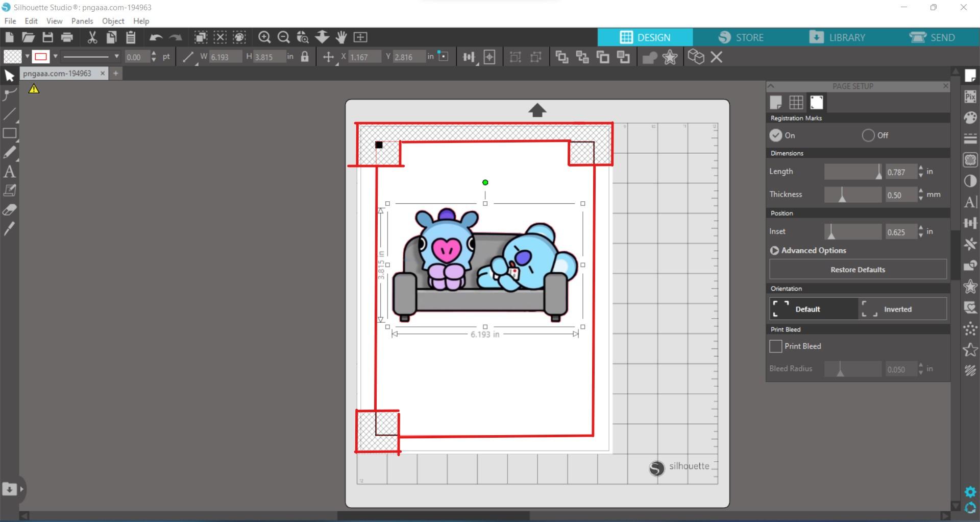The height and width of the screenshot is (522, 980).
Task: Switch to the SEND tab
Action: tap(933, 37)
